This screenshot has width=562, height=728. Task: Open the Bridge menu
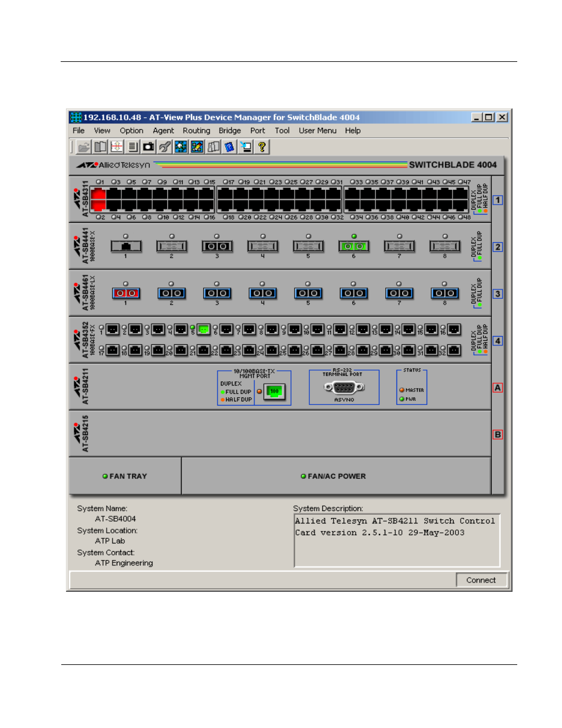pos(230,131)
